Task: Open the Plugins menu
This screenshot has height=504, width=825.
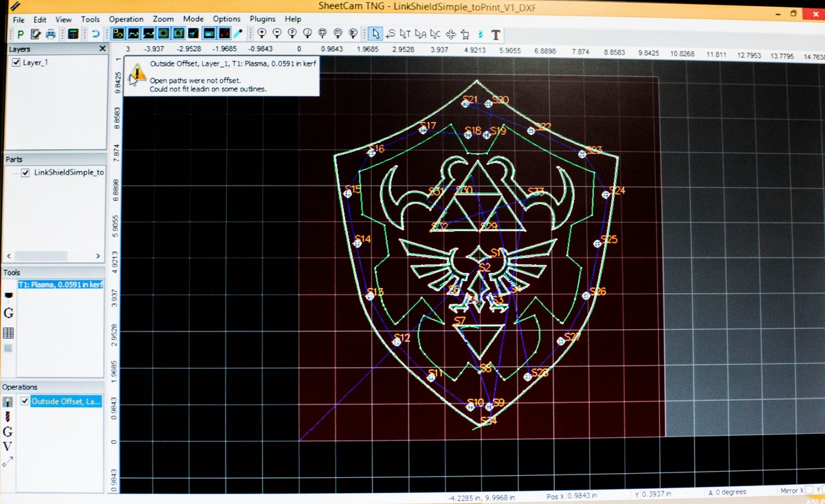Action: pos(262,19)
